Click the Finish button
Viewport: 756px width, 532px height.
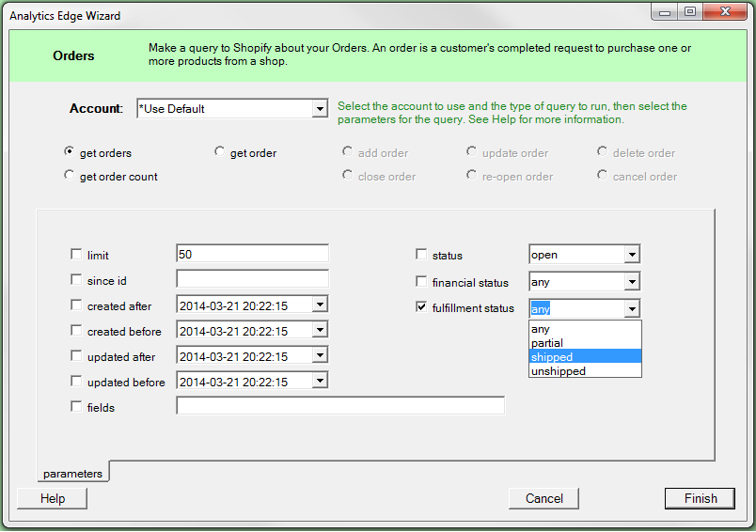coord(700,498)
